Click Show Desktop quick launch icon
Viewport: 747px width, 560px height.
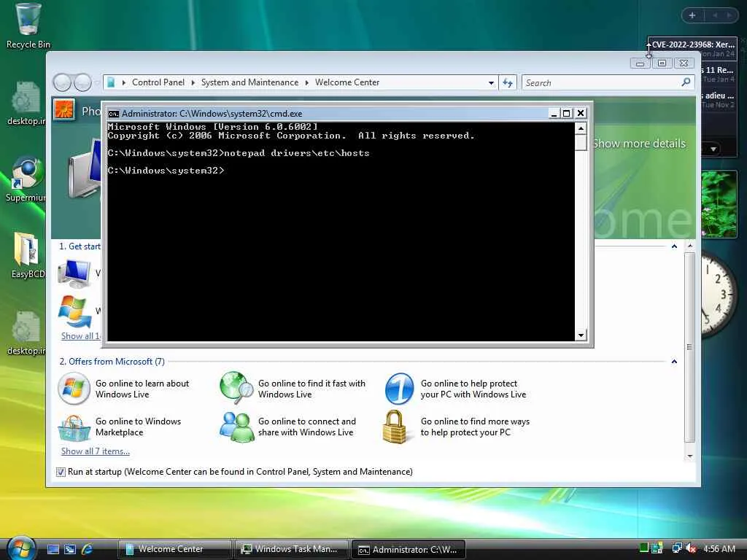(x=53, y=549)
